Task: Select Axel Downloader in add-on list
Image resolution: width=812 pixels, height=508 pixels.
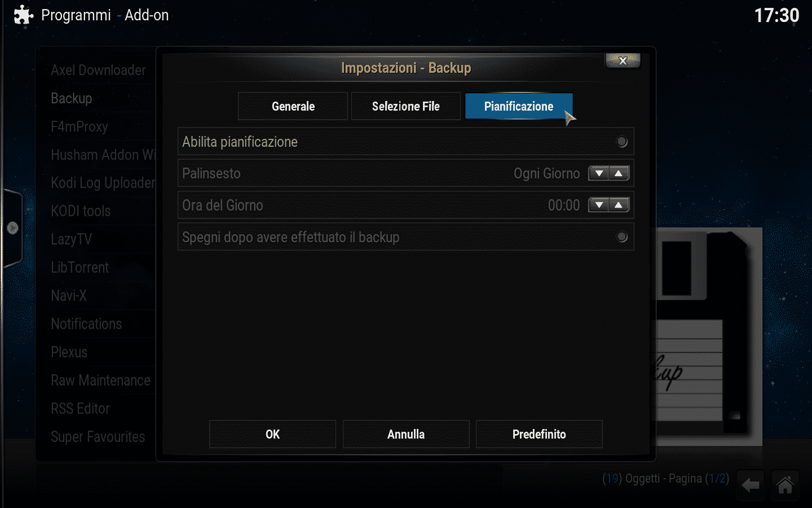Action: pos(98,70)
